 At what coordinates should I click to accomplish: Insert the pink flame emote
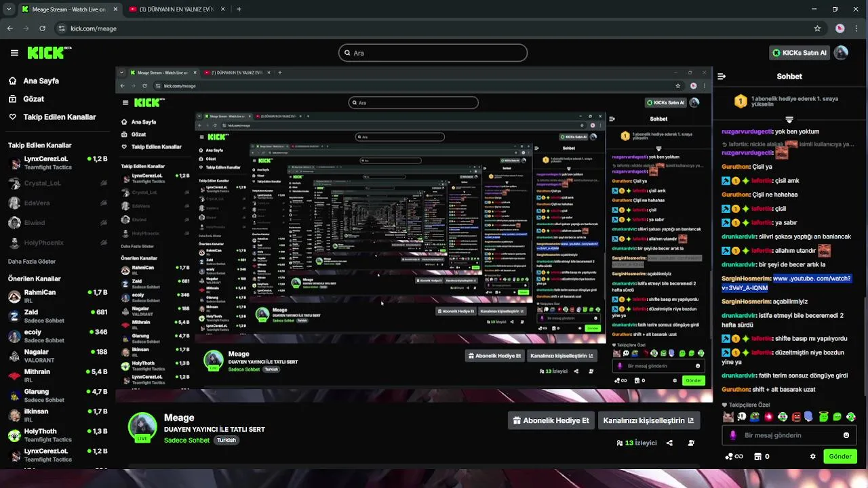769,417
